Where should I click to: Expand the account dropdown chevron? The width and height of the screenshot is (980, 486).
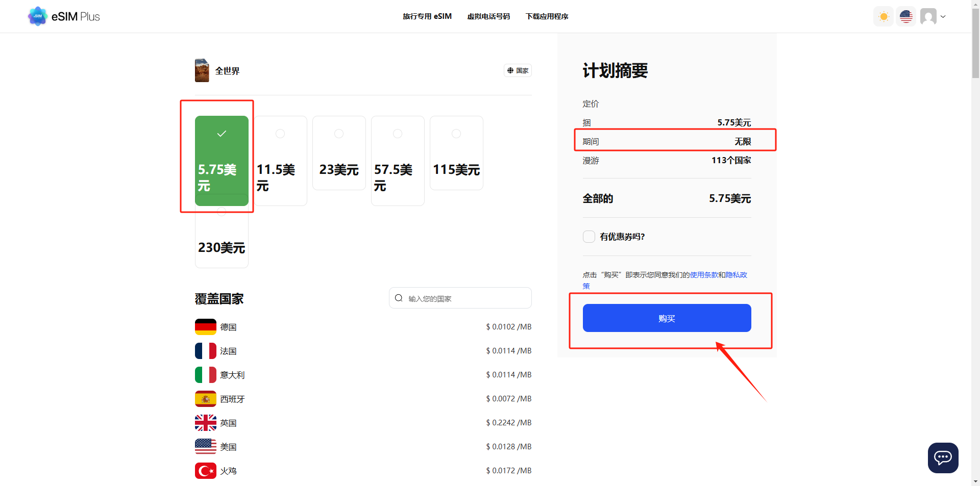pyautogui.click(x=943, y=16)
